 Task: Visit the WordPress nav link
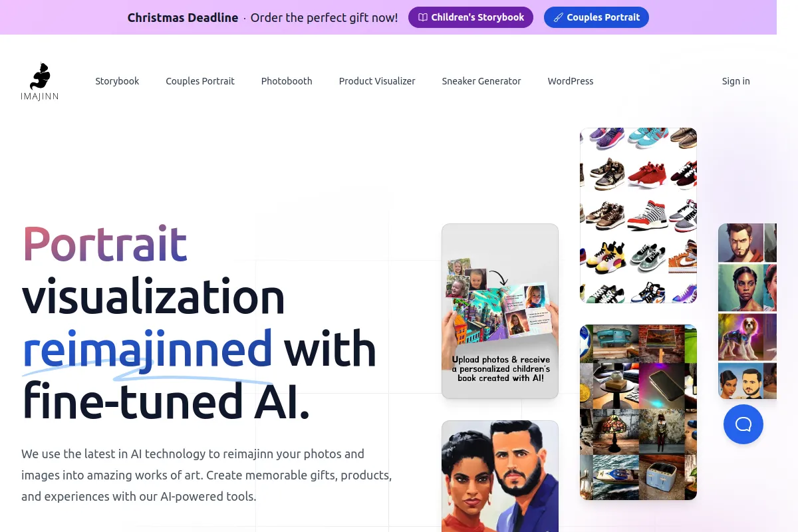pyautogui.click(x=571, y=81)
